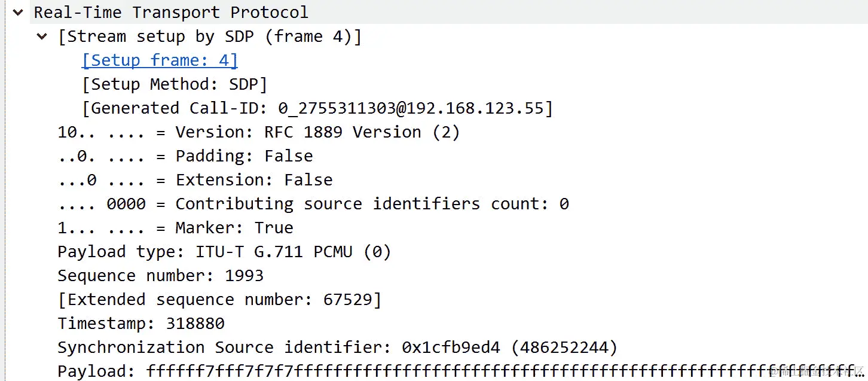Select the Setup Method: SDP line
This screenshot has width=868, height=381.
(175, 84)
